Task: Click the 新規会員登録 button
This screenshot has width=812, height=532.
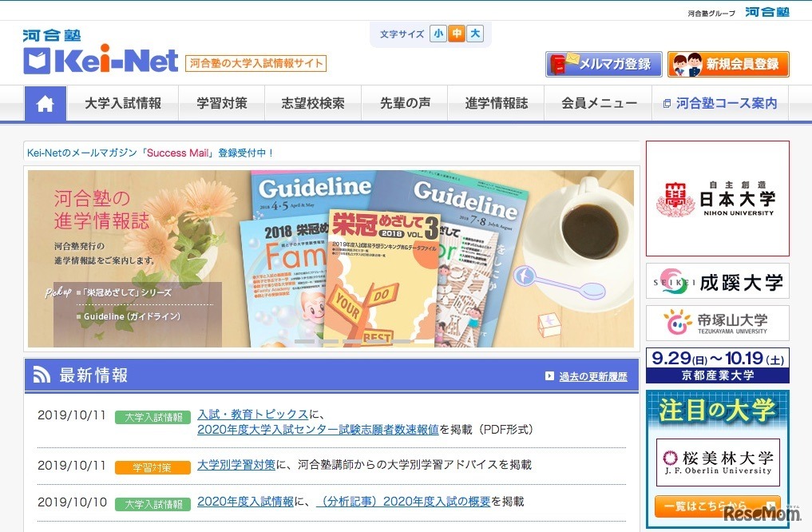Action: click(729, 64)
